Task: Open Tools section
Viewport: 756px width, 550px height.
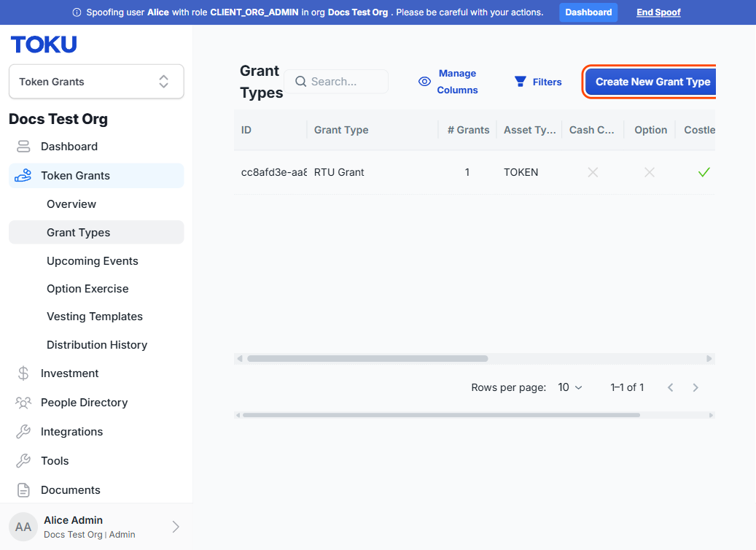Action: (55, 461)
